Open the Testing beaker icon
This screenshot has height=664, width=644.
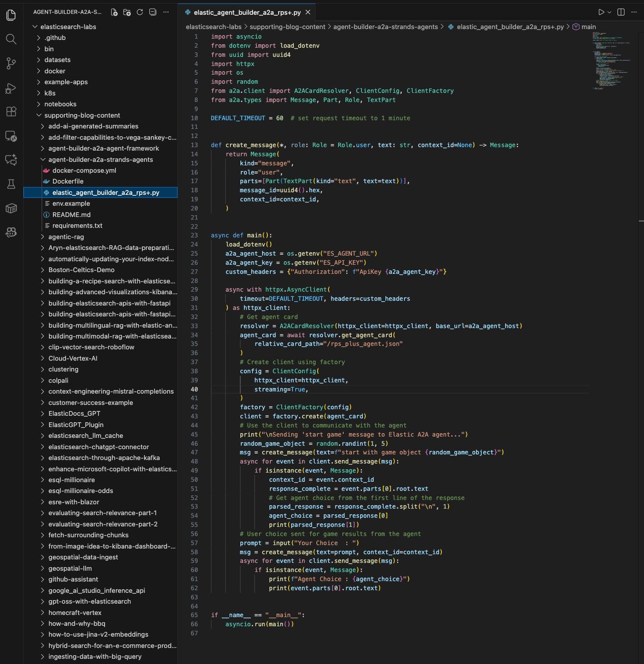pos(11,184)
